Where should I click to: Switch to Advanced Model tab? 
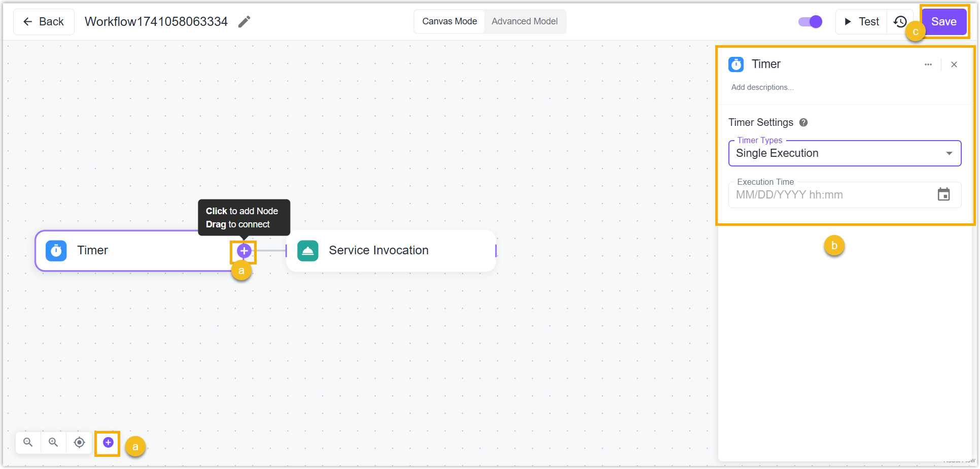pyautogui.click(x=524, y=21)
